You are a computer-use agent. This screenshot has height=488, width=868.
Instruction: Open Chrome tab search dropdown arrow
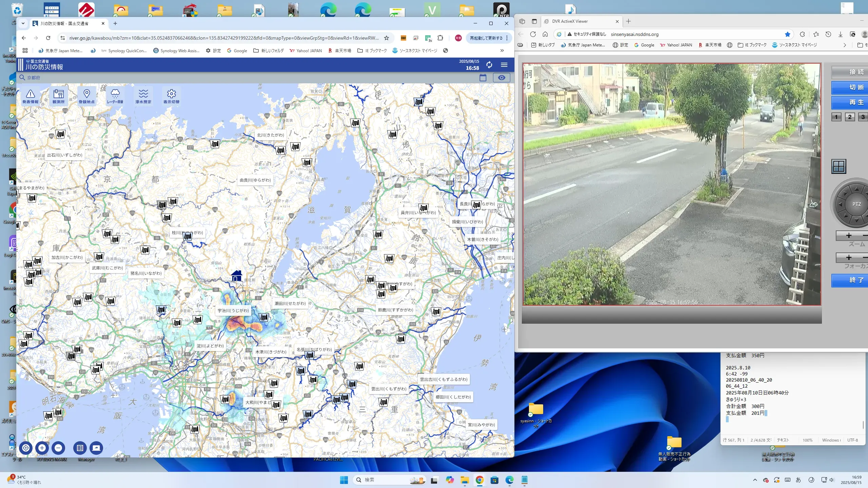(23, 23)
